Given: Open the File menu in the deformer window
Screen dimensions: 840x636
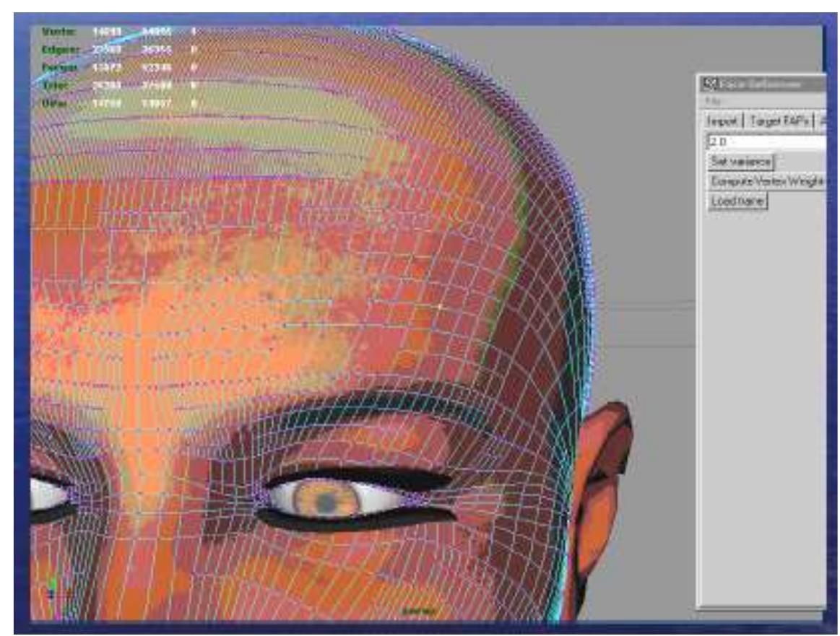Looking at the screenshot, I should tap(713, 101).
